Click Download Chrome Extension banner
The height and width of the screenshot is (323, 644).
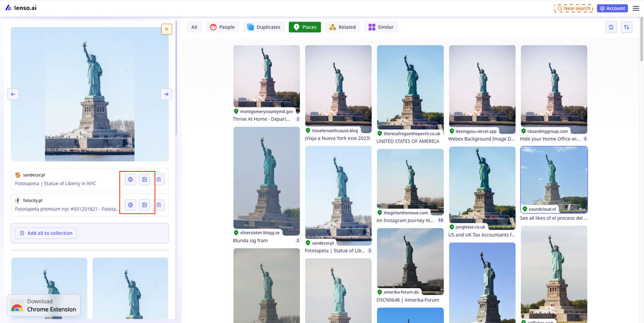click(43, 305)
